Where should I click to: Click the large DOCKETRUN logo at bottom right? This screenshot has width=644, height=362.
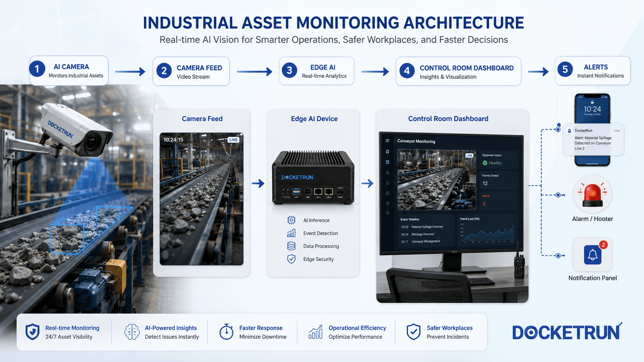point(567,332)
